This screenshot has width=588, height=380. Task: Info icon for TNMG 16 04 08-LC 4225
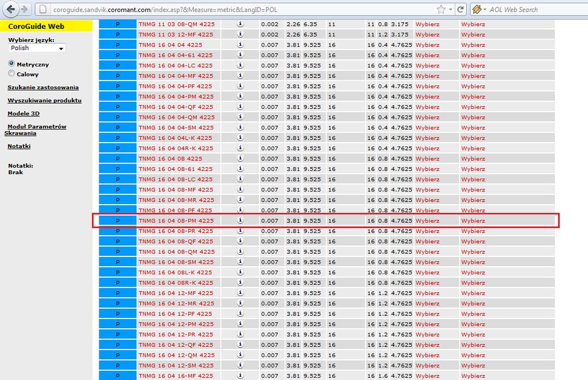tap(241, 179)
